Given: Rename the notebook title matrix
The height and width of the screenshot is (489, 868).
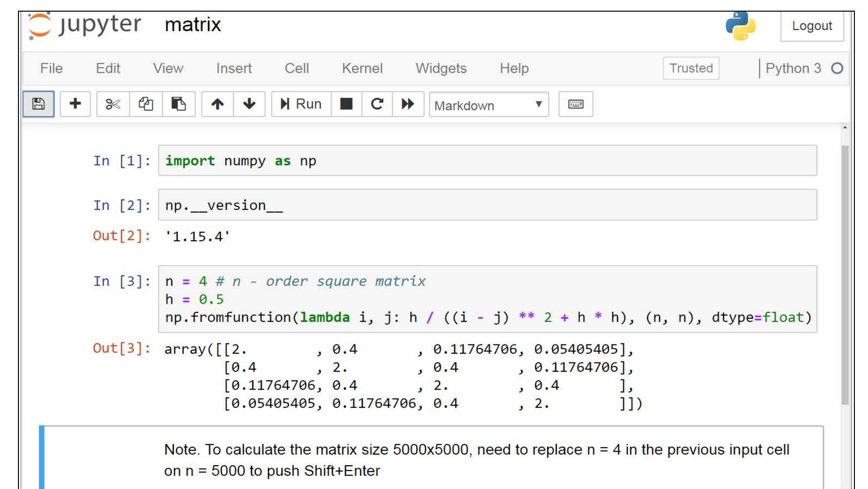Looking at the screenshot, I should point(193,25).
